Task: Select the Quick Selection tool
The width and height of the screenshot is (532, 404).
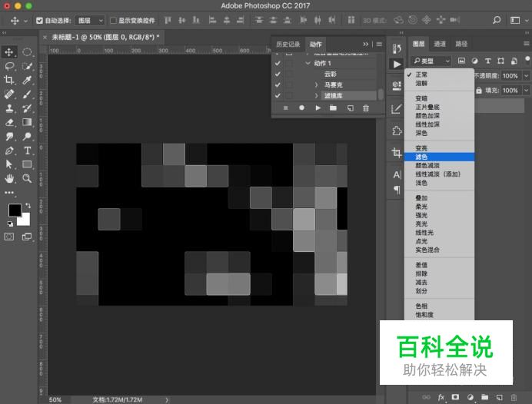Action: pos(27,66)
